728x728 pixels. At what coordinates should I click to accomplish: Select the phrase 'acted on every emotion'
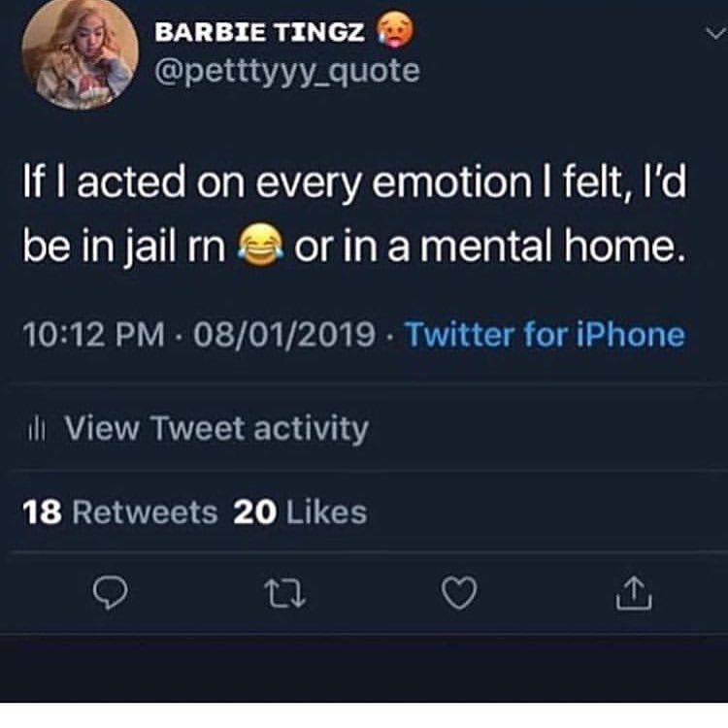tap(304, 182)
